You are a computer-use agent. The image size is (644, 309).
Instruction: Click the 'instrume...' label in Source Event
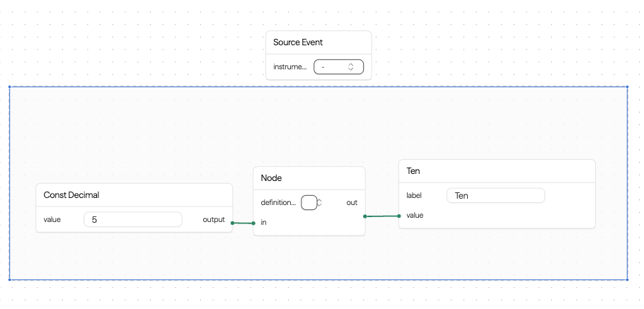pyautogui.click(x=290, y=67)
